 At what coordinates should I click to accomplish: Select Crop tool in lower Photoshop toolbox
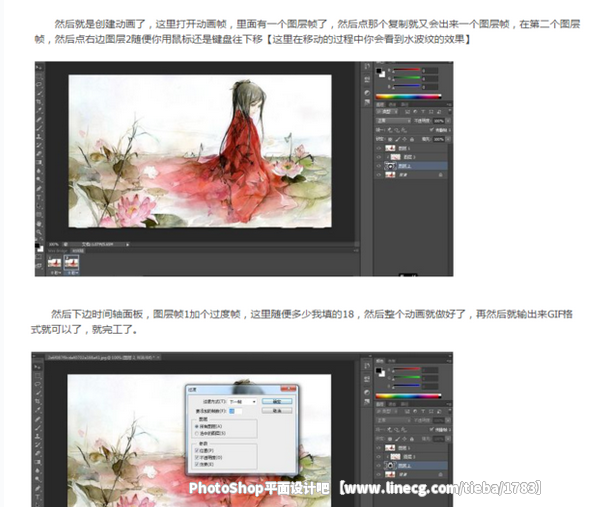pyautogui.click(x=38, y=401)
